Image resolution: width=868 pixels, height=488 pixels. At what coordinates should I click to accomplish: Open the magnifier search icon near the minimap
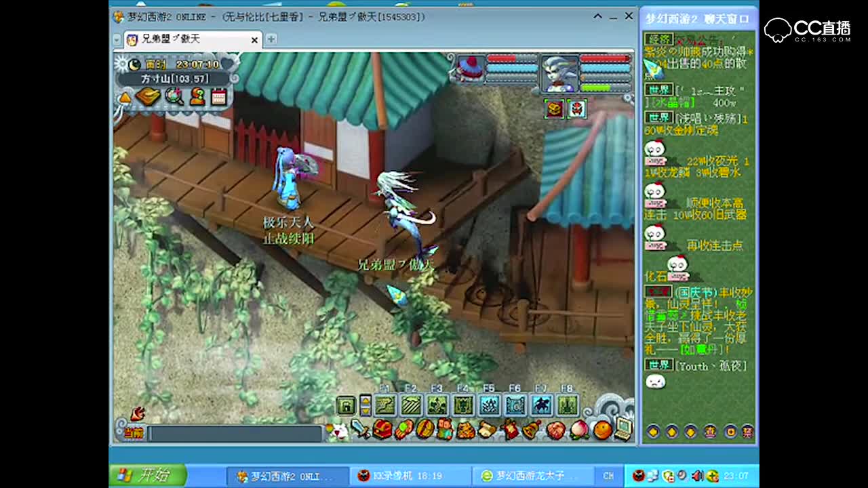coord(174,97)
